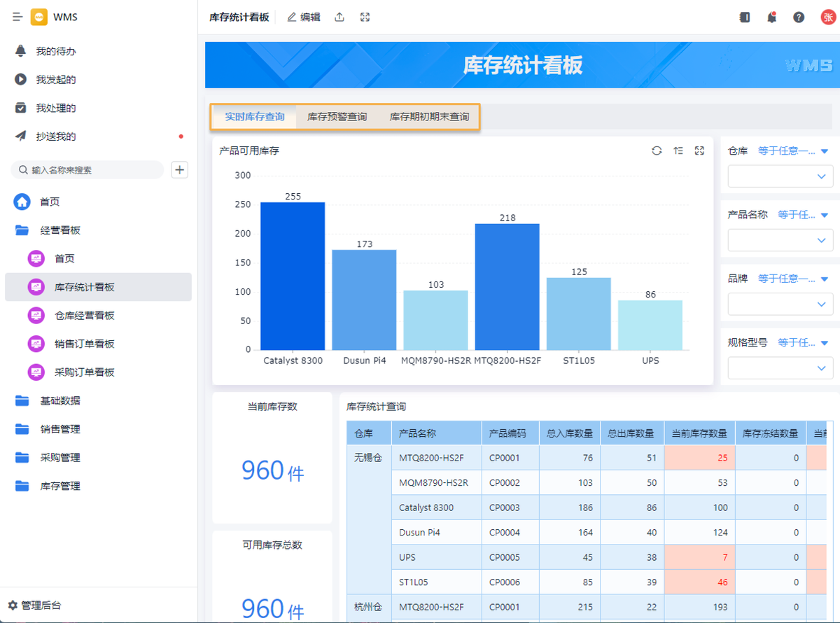Viewport: 840px width, 623px height.
Task: Click the 编辑 button in the top bar
Action: [x=303, y=17]
